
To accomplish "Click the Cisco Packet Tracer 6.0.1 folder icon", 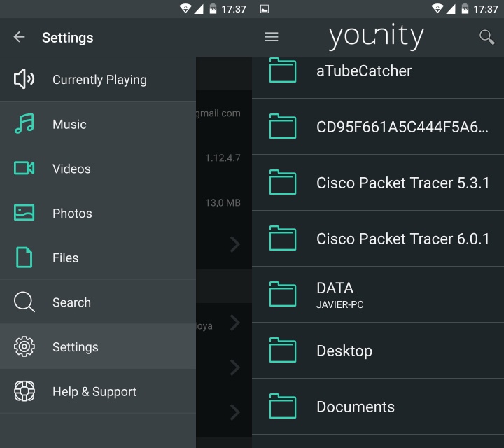I will 283,238.
